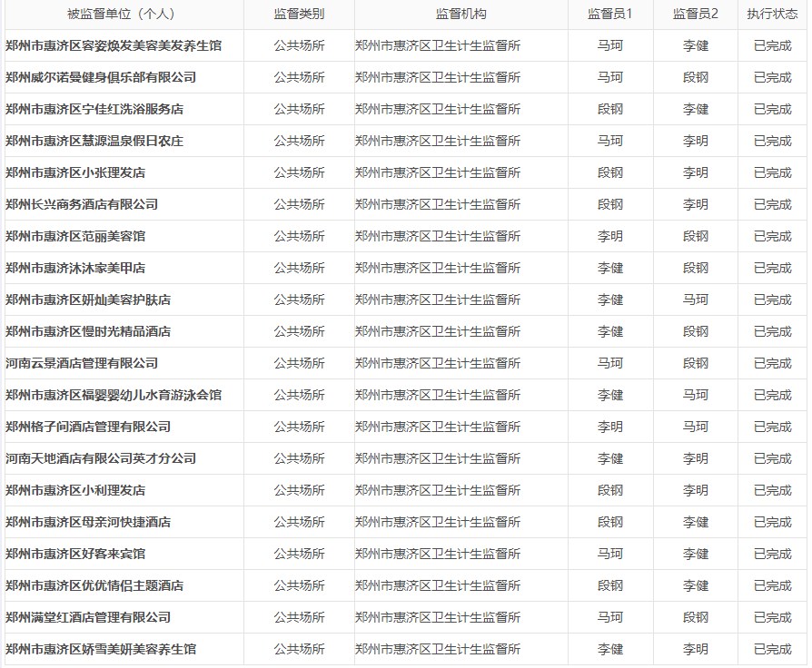The width and height of the screenshot is (812, 668).
Task: Select 郑州市惠济区优优情侣主题酒店 row name
Action: coord(94,585)
